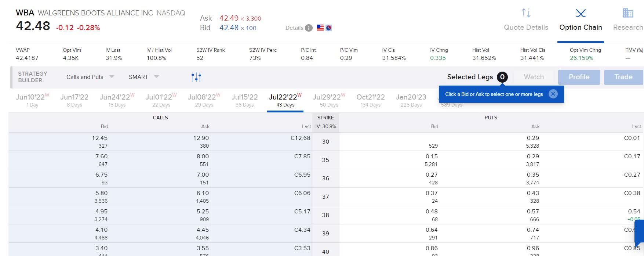Screen dimensions: 644x256
Task: Open the Quote Details tab label
Action: [x=526, y=28]
